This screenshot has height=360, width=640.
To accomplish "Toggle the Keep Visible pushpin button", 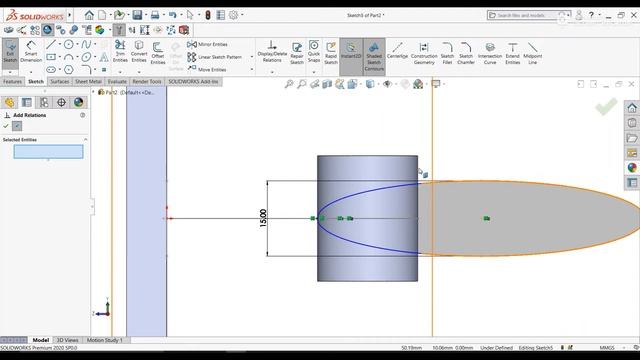I will click(17, 126).
